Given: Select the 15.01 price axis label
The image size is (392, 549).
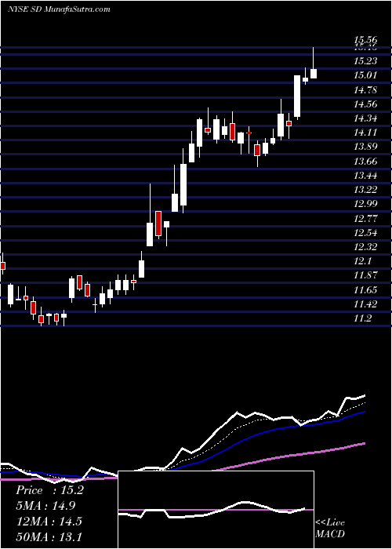Looking at the screenshot, I should [365, 75].
